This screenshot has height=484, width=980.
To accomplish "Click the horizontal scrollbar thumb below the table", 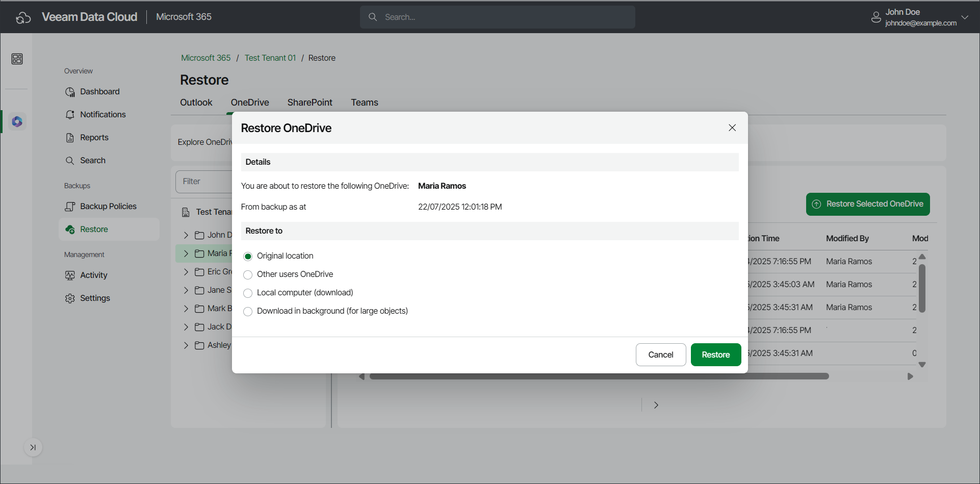I will coord(599,376).
